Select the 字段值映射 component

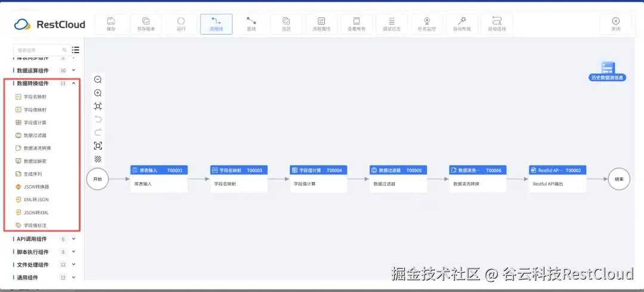pyautogui.click(x=31, y=110)
